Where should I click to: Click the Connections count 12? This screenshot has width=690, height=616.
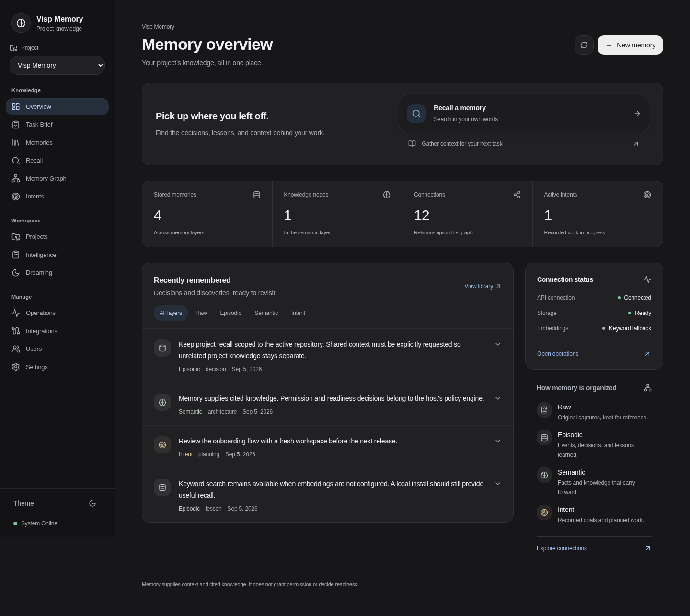422,215
